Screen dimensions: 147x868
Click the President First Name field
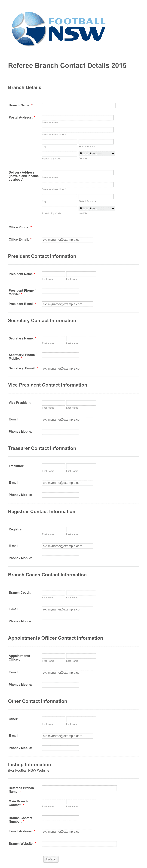point(53,274)
